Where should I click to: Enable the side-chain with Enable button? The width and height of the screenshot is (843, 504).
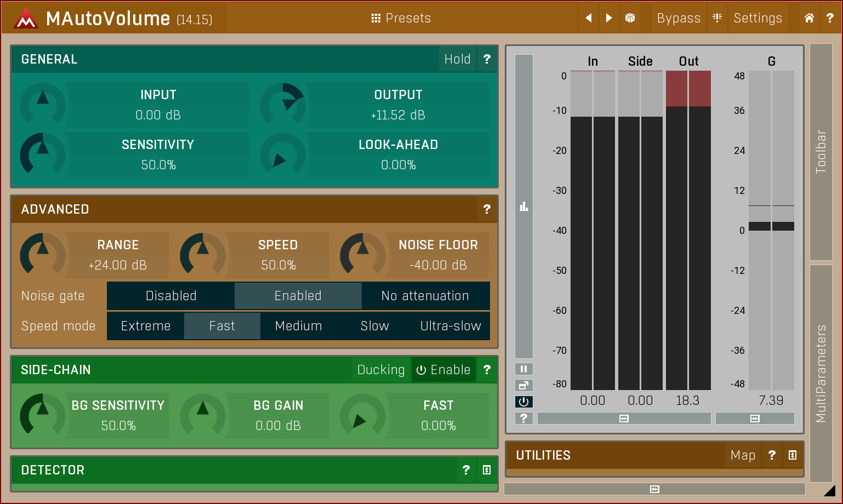pos(443,370)
